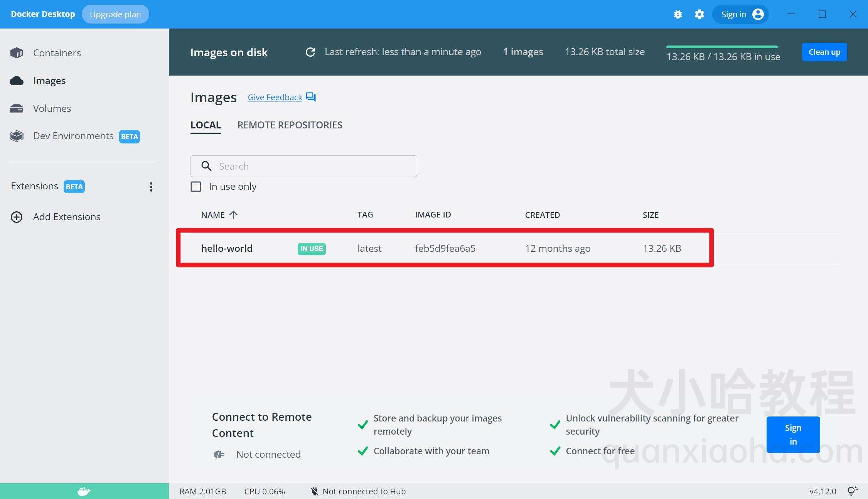This screenshot has height=499, width=868.
Task: Open the Give Feedback link
Action: (275, 97)
